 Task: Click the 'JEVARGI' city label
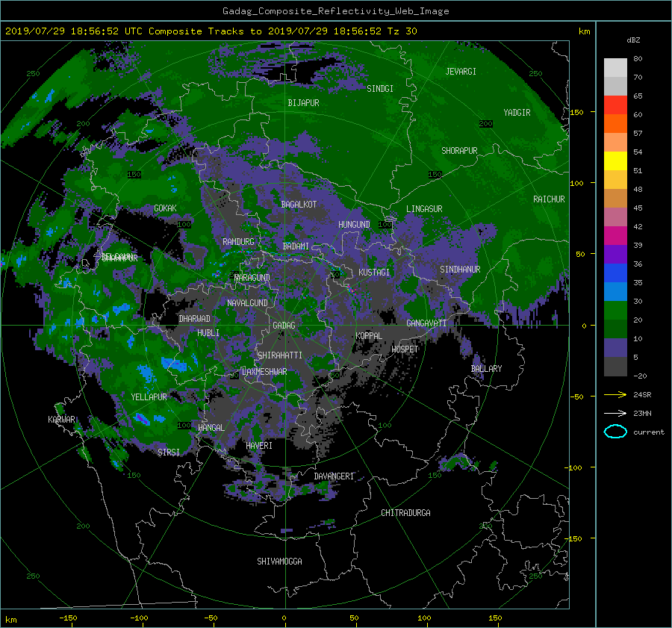(x=461, y=72)
